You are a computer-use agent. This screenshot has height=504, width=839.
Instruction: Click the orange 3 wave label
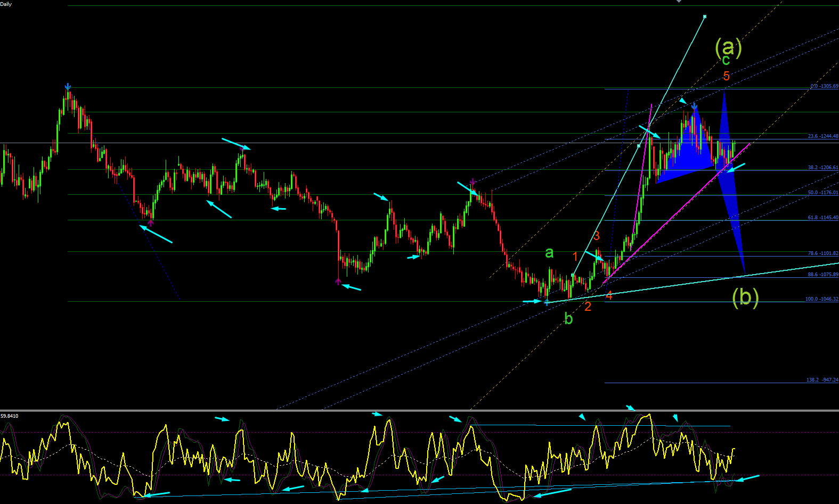pyautogui.click(x=597, y=236)
